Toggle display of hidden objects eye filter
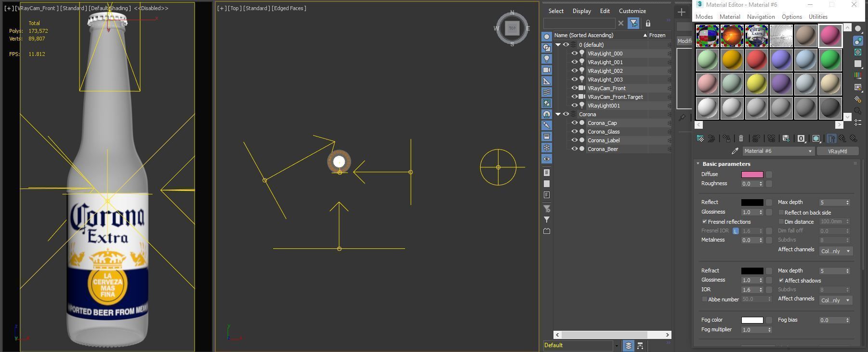This screenshot has height=352, width=868. click(x=547, y=159)
